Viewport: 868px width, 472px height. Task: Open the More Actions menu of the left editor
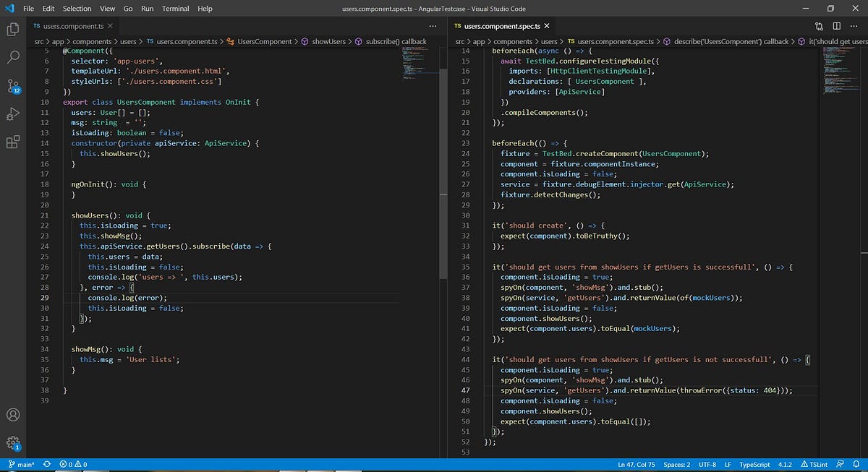click(433, 25)
